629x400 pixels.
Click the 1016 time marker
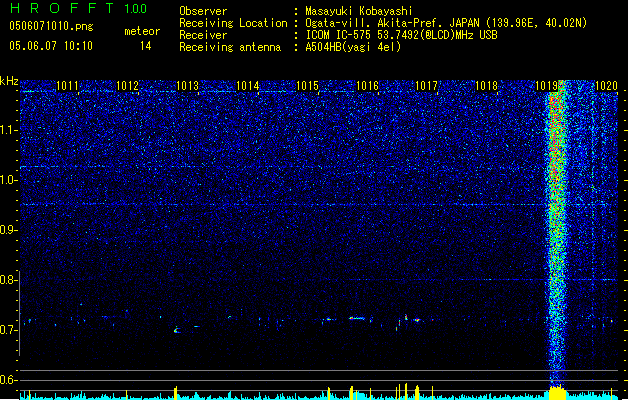[x=367, y=86]
